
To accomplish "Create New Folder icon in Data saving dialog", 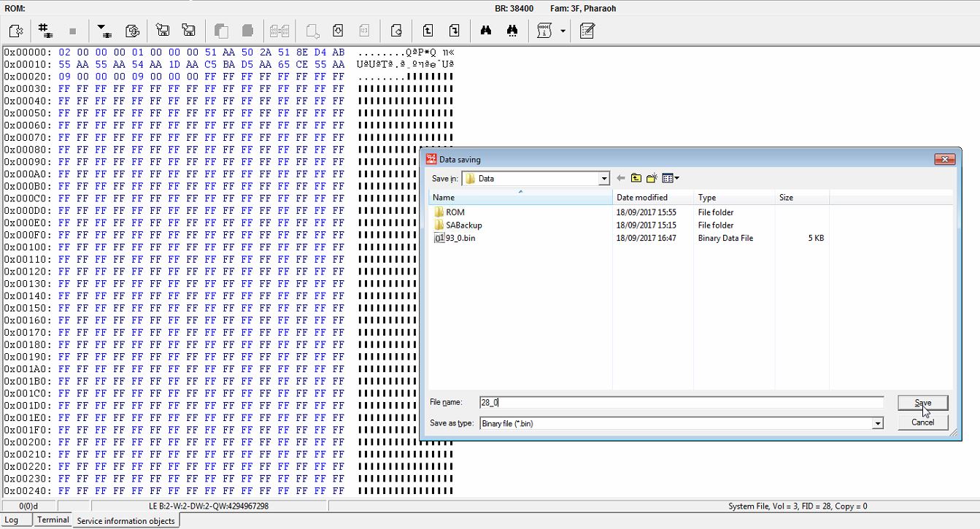I will (x=652, y=178).
